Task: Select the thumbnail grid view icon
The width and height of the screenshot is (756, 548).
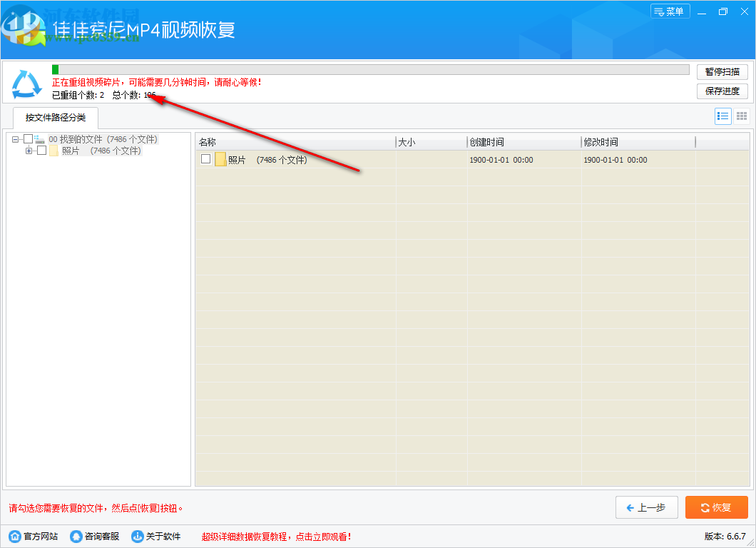Action: [742, 116]
